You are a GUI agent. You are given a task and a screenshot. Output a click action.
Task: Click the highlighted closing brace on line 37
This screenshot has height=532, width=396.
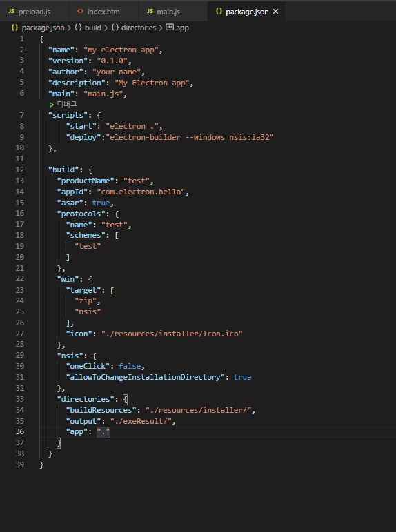point(59,443)
